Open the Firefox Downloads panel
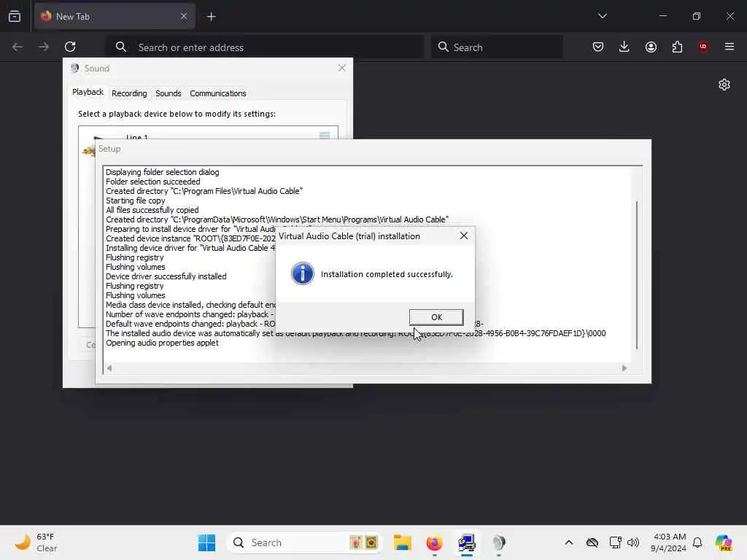747x560 pixels. [624, 47]
